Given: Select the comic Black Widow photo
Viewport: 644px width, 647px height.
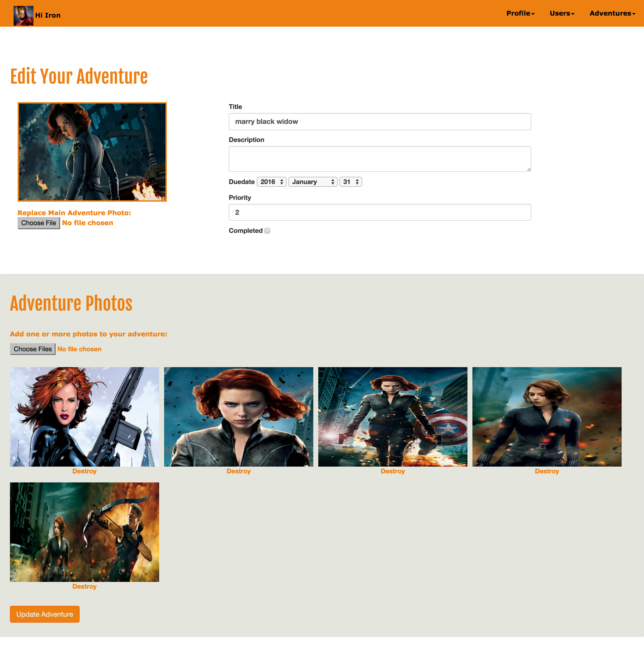Looking at the screenshot, I should point(84,417).
